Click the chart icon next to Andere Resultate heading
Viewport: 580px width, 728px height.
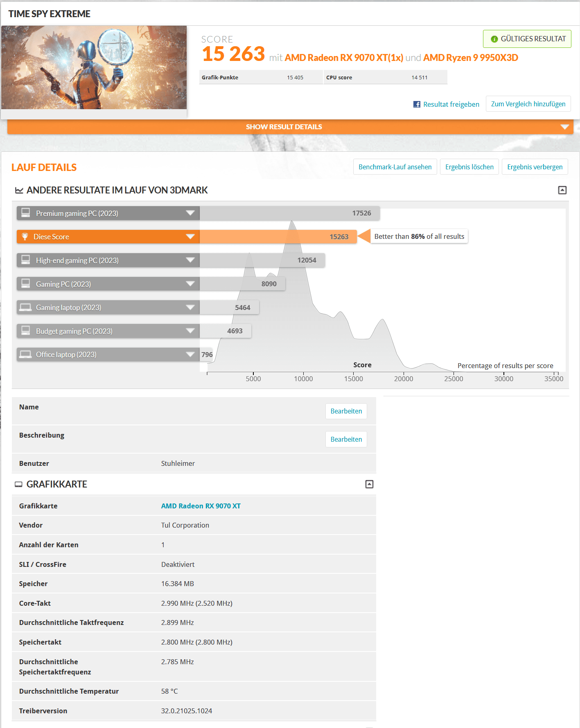(19, 190)
